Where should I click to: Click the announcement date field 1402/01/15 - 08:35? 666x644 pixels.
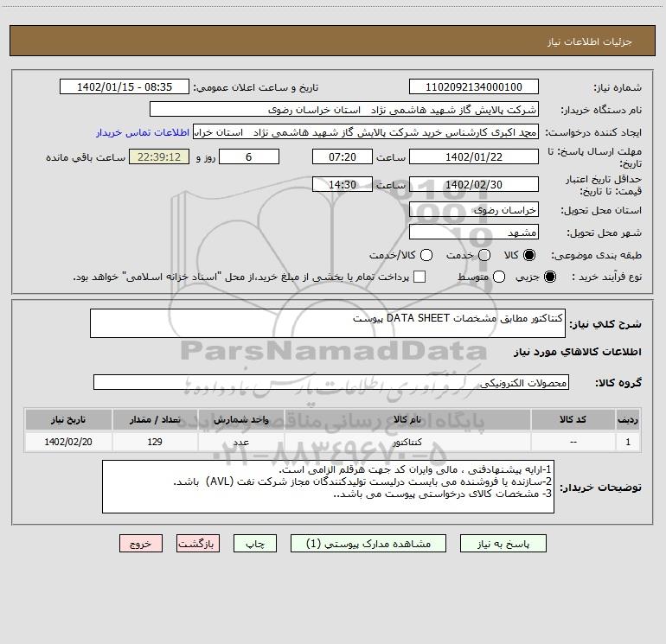point(125,87)
